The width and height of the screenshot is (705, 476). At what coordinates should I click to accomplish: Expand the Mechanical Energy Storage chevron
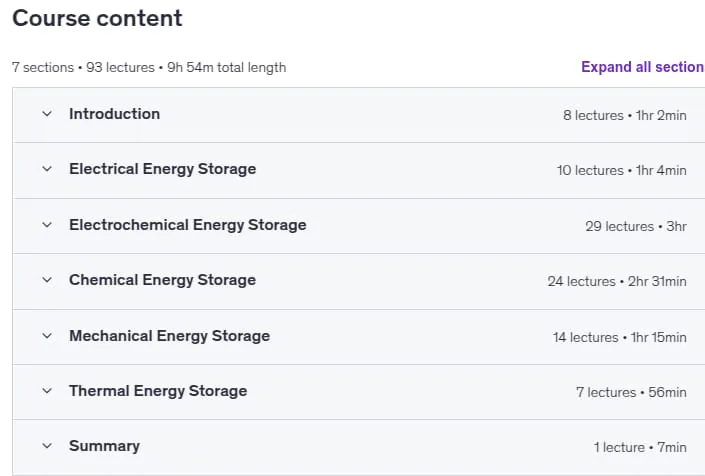pyautogui.click(x=47, y=336)
